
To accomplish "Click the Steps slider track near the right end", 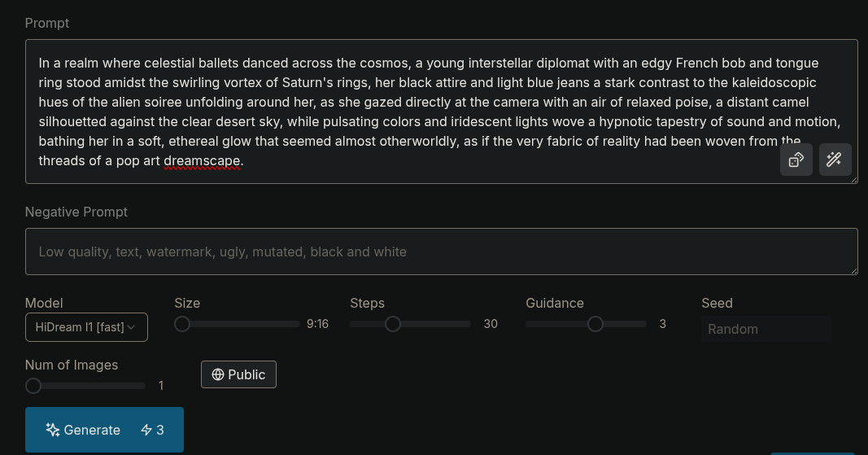I will [464, 324].
